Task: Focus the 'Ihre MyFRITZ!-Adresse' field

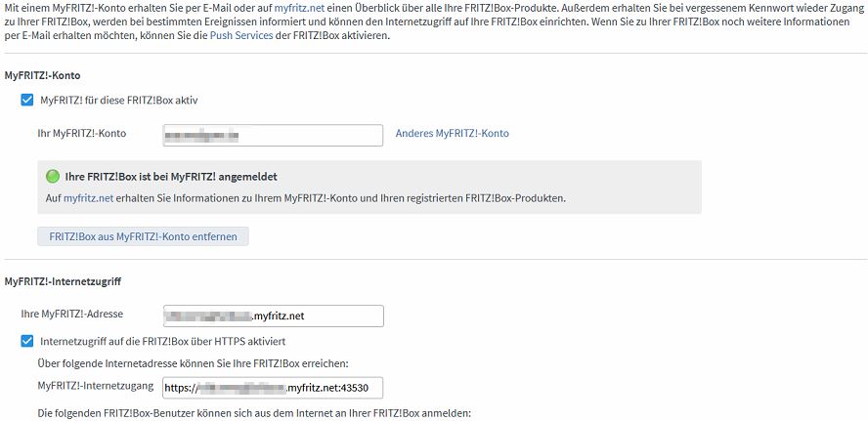Action: click(x=274, y=316)
